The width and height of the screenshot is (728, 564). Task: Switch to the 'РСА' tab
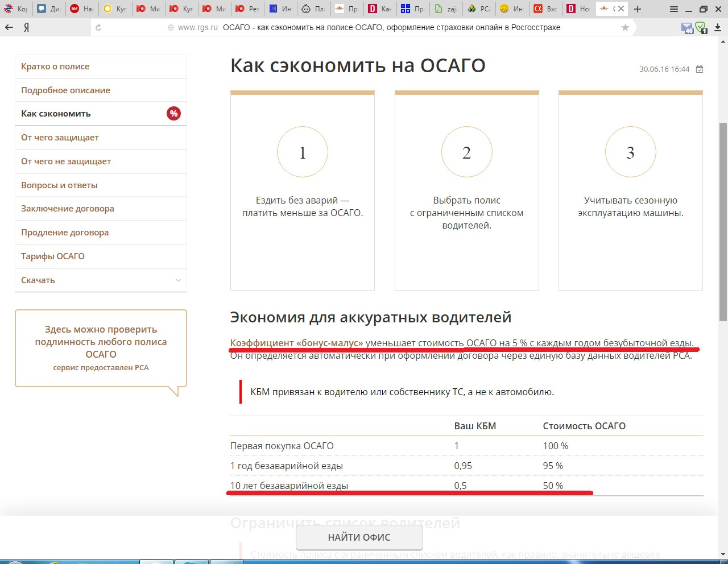point(479,9)
